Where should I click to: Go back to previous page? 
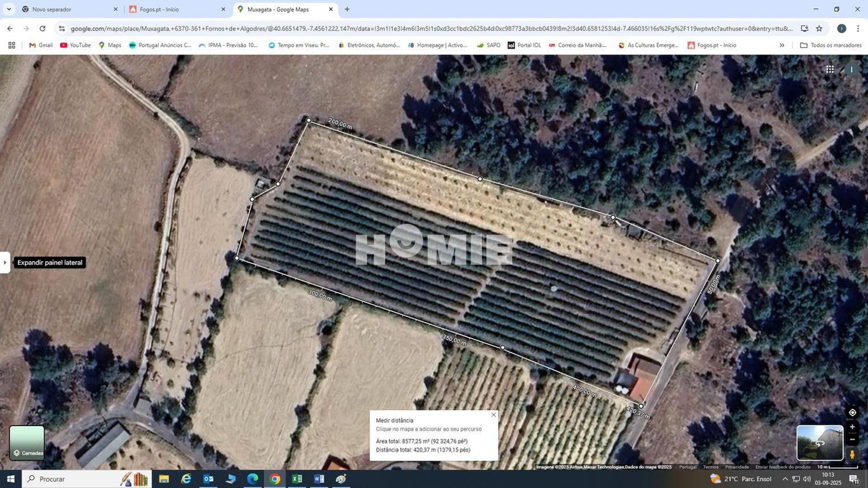[10, 28]
